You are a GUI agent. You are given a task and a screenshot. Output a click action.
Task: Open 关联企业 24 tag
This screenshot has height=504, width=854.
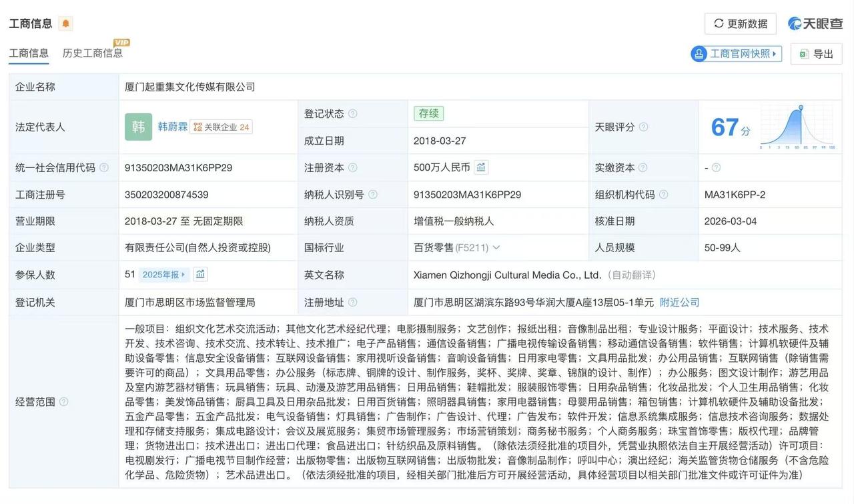point(221,127)
